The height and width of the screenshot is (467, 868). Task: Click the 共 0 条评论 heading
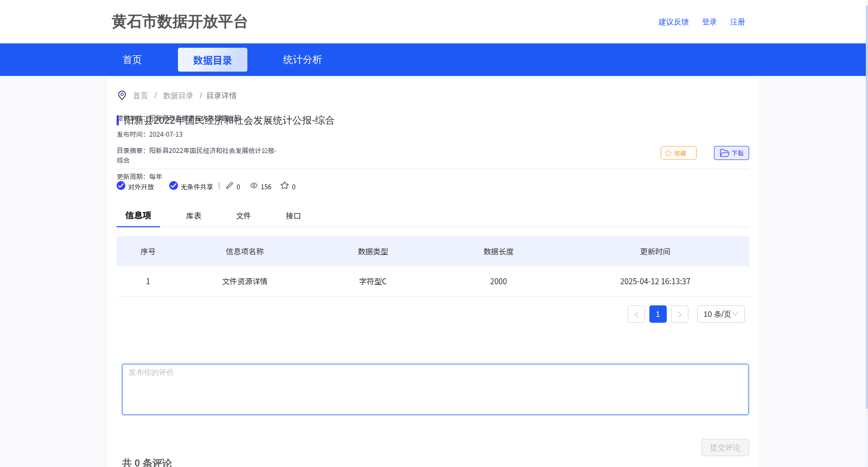(147, 463)
